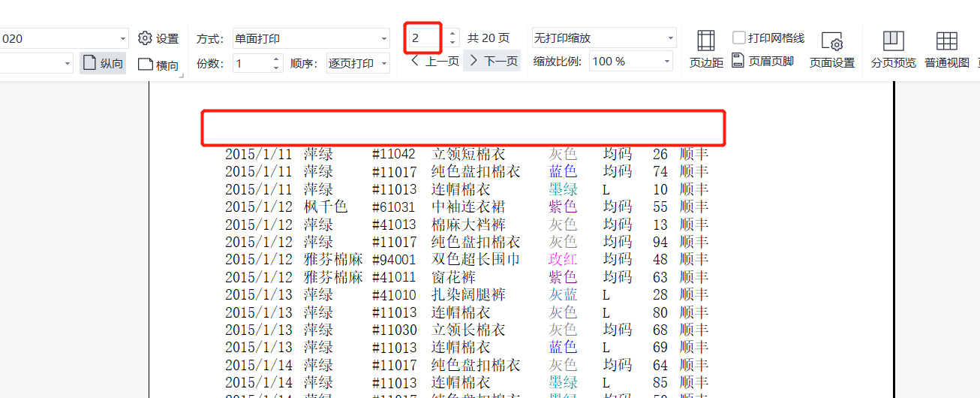Click the product code #94001
Screen dimensions: 980x398
click(393, 260)
